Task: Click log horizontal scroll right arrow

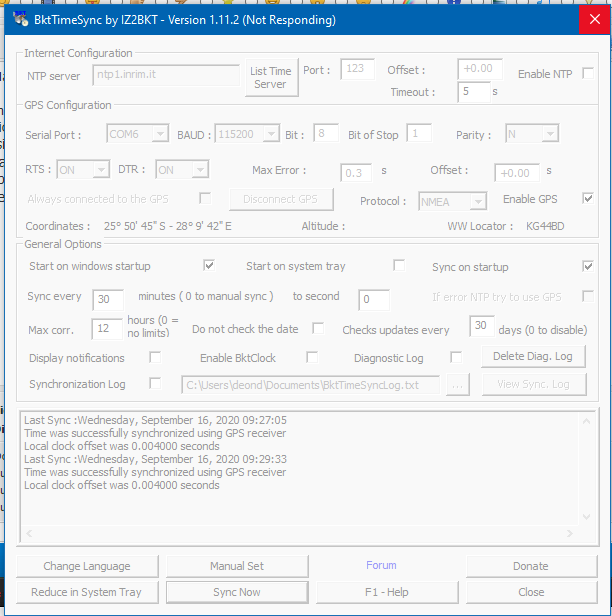Action: coord(570,533)
